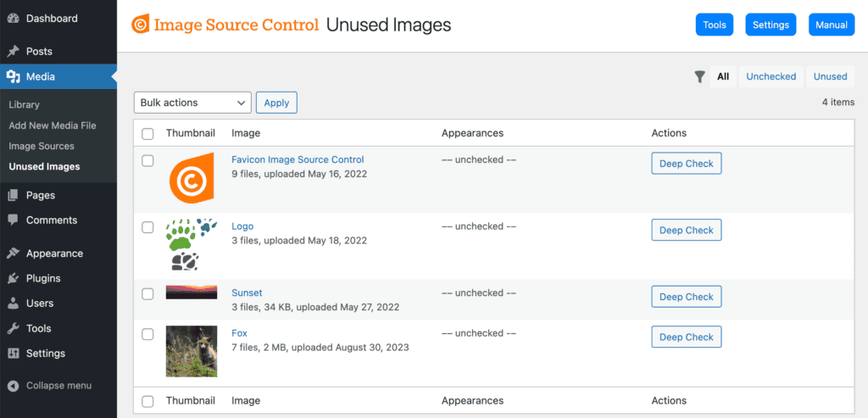The width and height of the screenshot is (868, 418).
Task: Tick the select-all checkbox in the table footer
Action: click(x=147, y=401)
